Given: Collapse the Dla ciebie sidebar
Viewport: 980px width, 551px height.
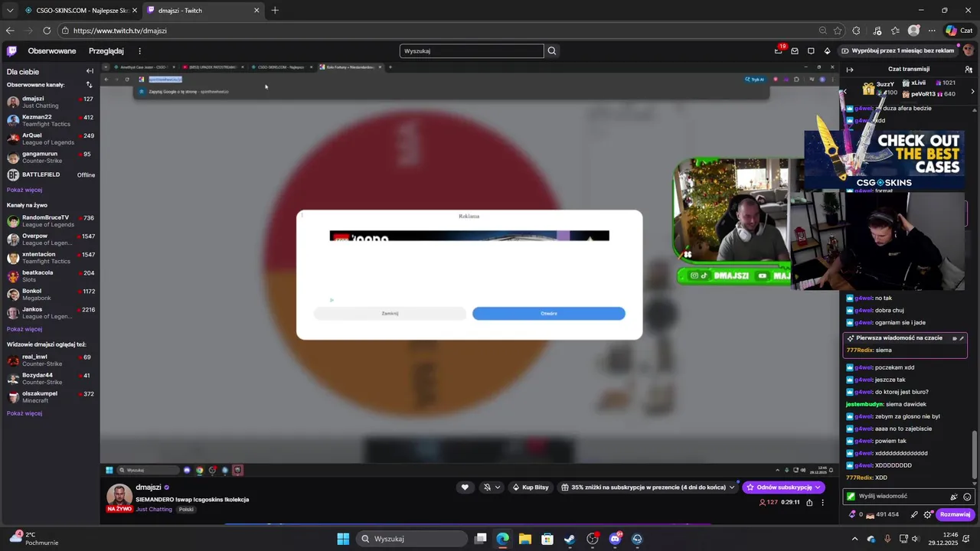Looking at the screenshot, I should point(90,71).
